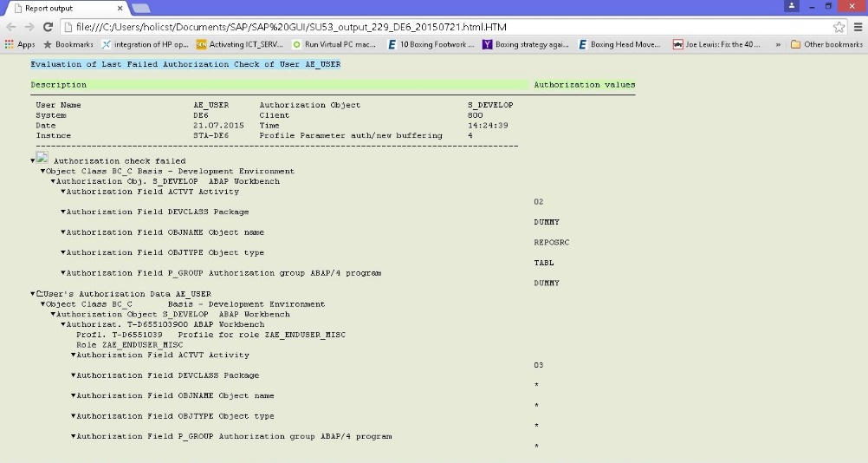Image resolution: width=868 pixels, height=463 pixels.
Task: Open the Boxing Head Movement bookmark
Action: [619, 44]
